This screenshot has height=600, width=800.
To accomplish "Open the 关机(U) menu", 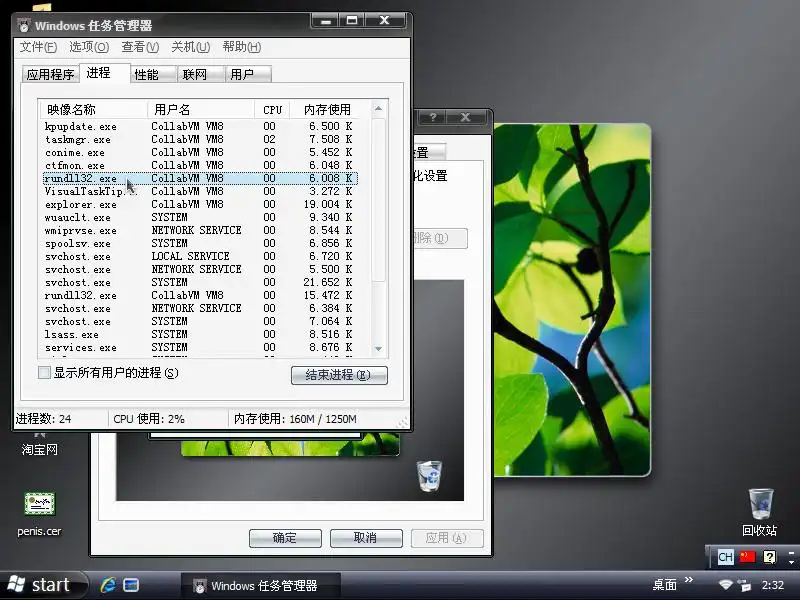I will coord(191,47).
